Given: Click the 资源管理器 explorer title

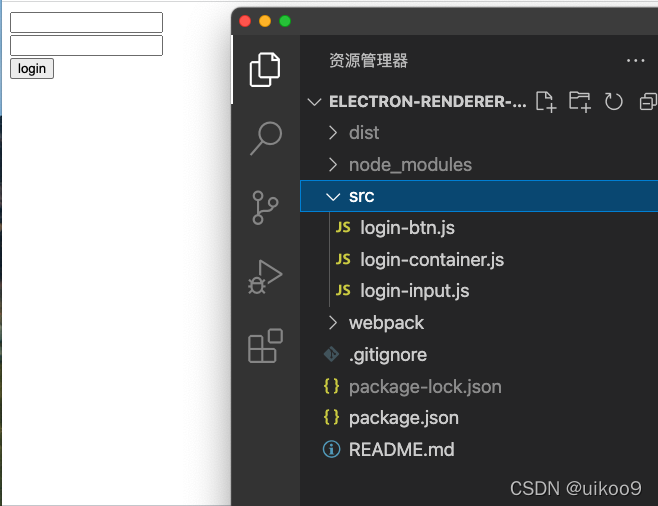Looking at the screenshot, I should [x=368, y=60].
